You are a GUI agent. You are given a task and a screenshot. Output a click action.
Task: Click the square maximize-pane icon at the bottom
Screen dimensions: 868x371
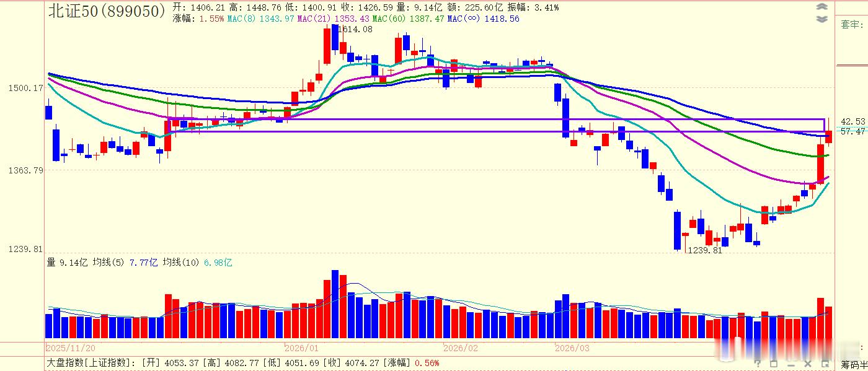click(x=774, y=363)
